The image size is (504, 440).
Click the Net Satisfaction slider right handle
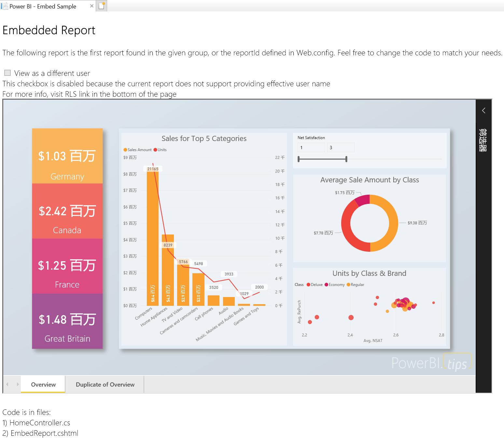pos(346,159)
